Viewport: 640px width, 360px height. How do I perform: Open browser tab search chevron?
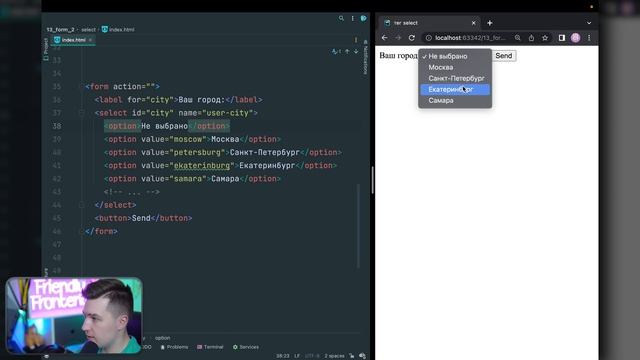[589, 23]
